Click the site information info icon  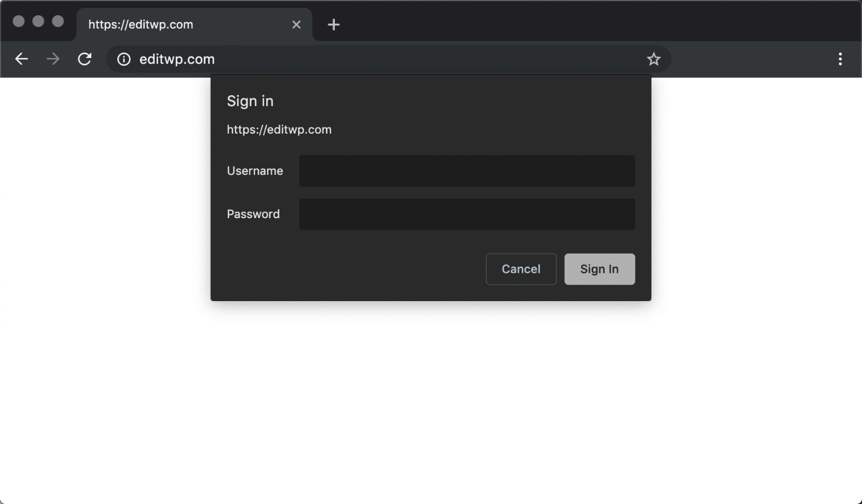(123, 59)
